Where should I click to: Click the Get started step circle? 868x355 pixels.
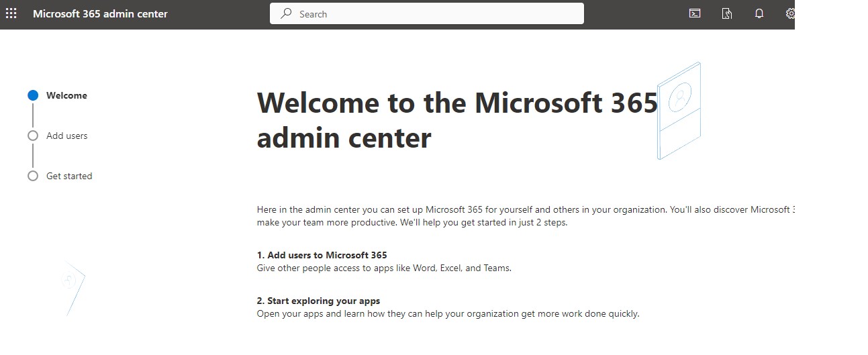tap(33, 176)
